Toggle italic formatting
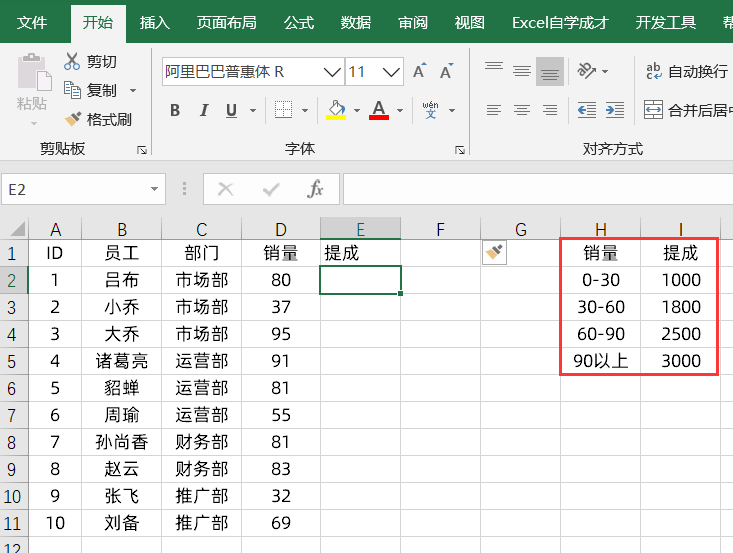 point(204,110)
